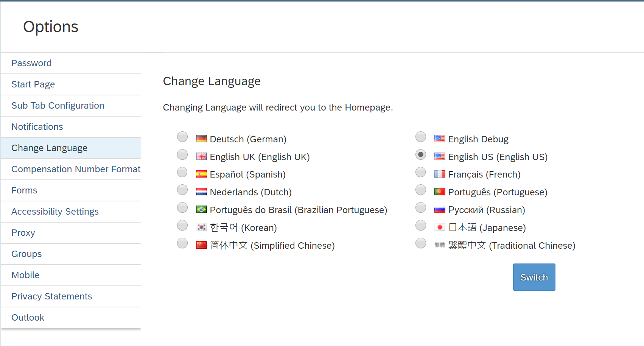Click the UK flag icon
Image resolution: width=644 pixels, height=346 pixels.
[x=201, y=157]
